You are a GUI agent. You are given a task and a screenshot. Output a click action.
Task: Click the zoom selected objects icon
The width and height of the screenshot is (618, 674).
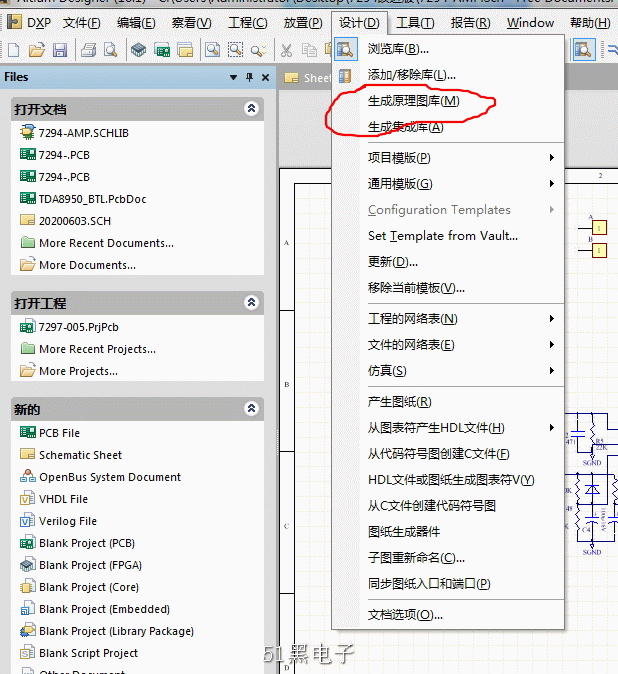[x=258, y=50]
